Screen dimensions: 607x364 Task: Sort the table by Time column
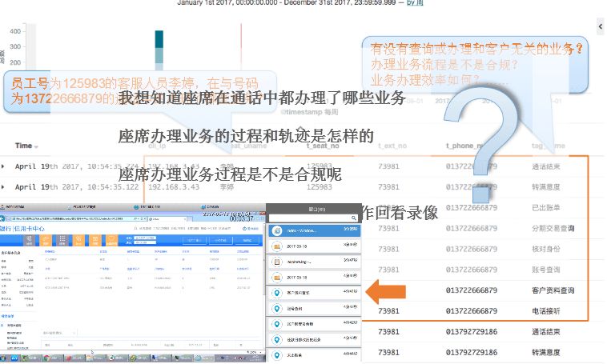click(24, 146)
